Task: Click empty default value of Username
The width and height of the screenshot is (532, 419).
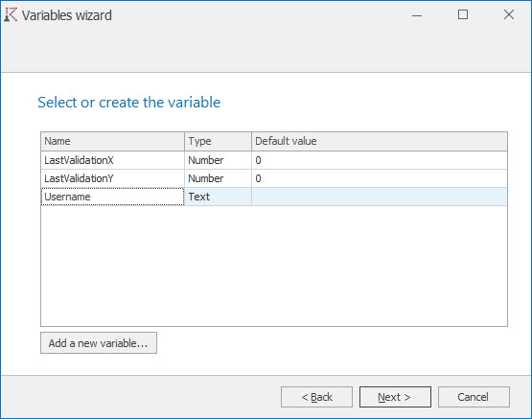Action: (x=380, y=197)
